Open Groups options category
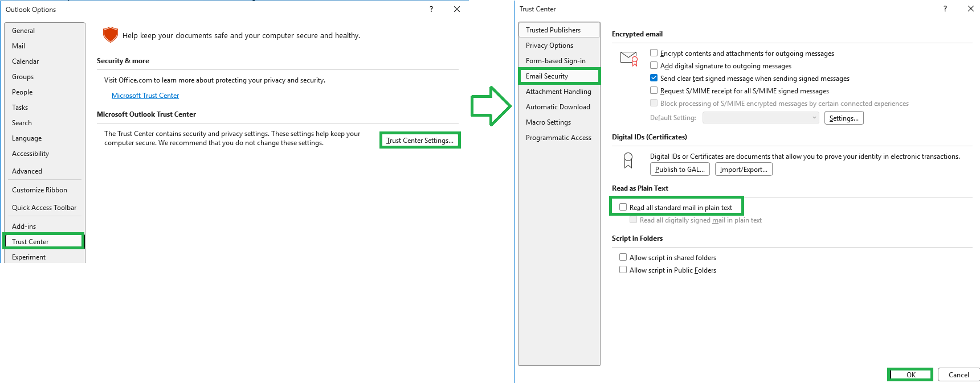This screenshot has width=980, height=383. (x=44, y=77)
